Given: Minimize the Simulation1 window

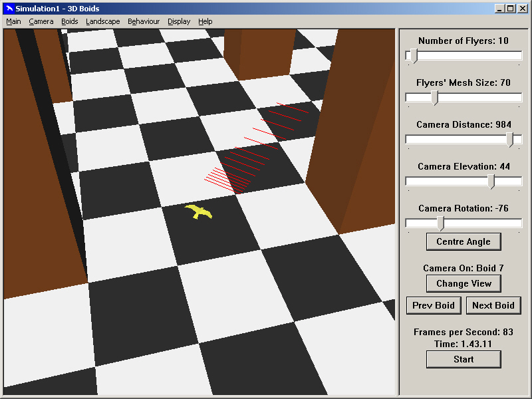Looking at the screenshot, I should 499,9.
